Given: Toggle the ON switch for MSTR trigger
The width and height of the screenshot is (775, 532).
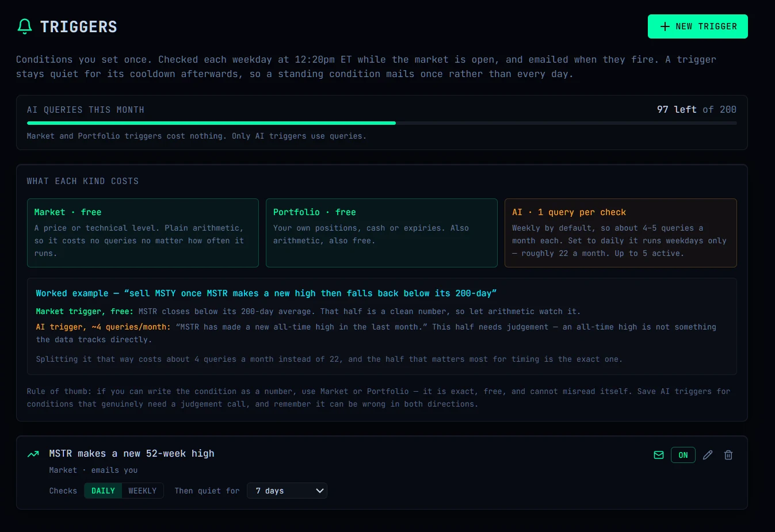Looking at the screenshot, I should click(683, 455).
